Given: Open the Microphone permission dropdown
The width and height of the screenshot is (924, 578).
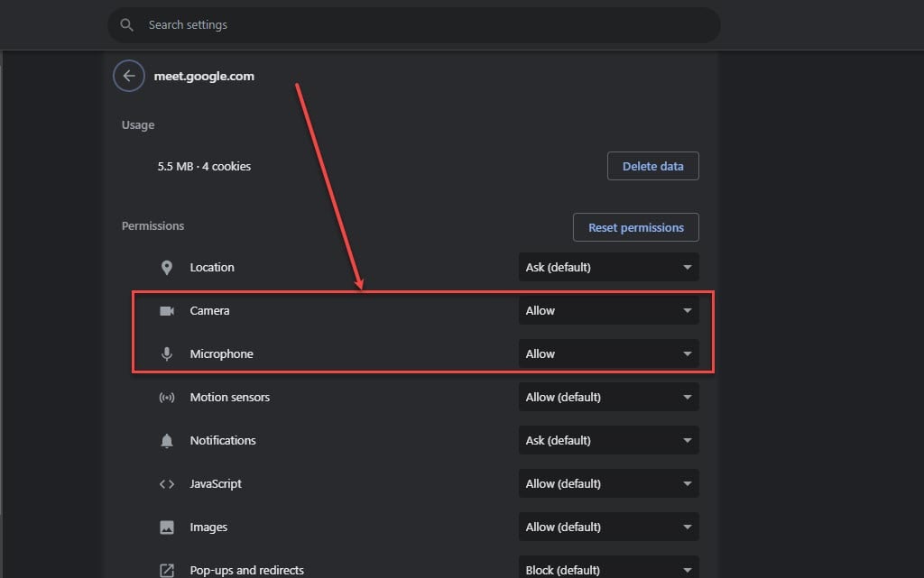Looking at the screenshot, I should (x=608, y=353).
